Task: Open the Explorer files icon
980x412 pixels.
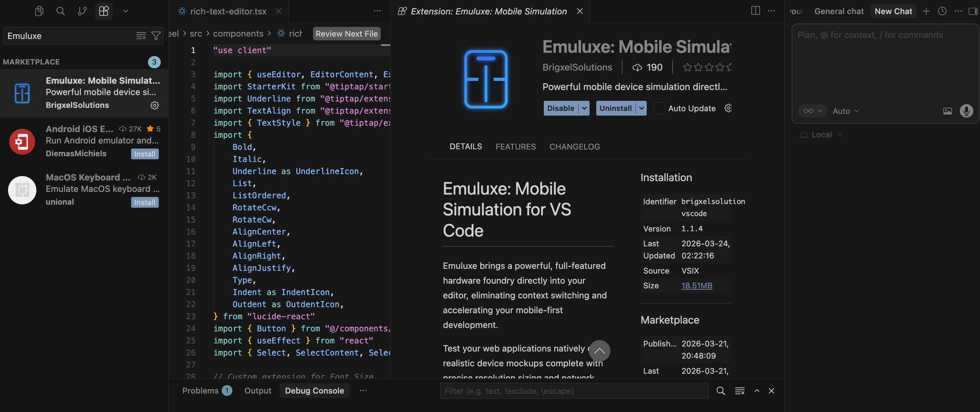Action: (x=39, y=11)
